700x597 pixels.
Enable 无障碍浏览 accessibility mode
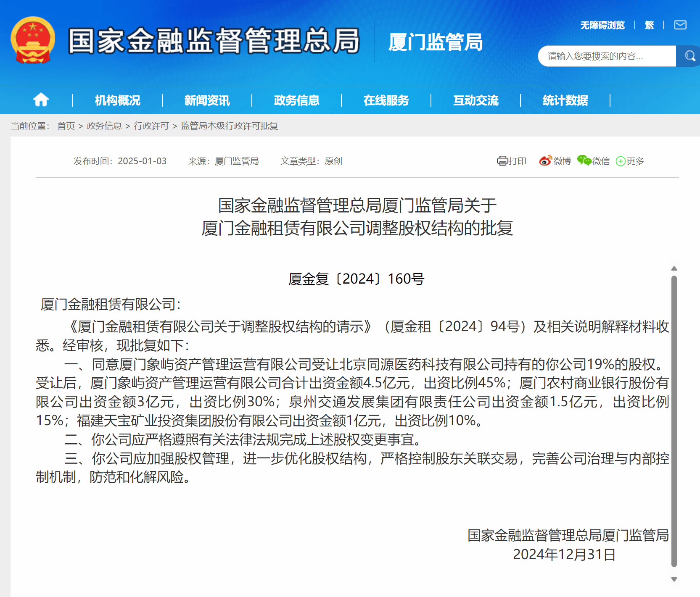602,25
